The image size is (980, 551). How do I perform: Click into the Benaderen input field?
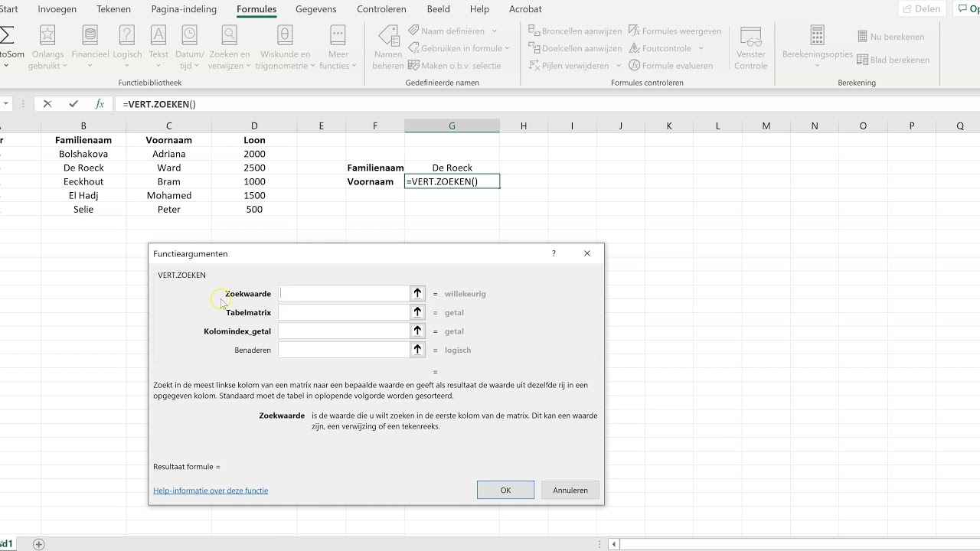(x=344, y=350)
